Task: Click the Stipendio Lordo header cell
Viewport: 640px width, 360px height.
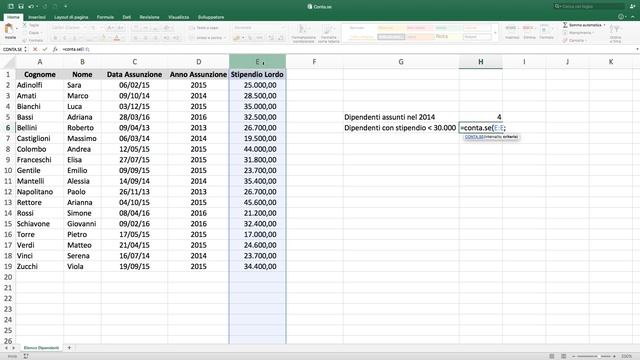Action: [257, 74]
